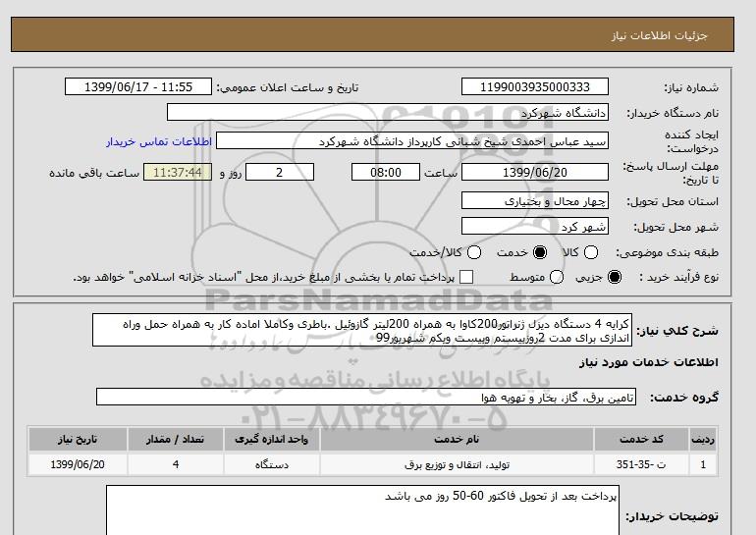
Task: Click the need number field 1199003935000333
Action: [535, 87]
